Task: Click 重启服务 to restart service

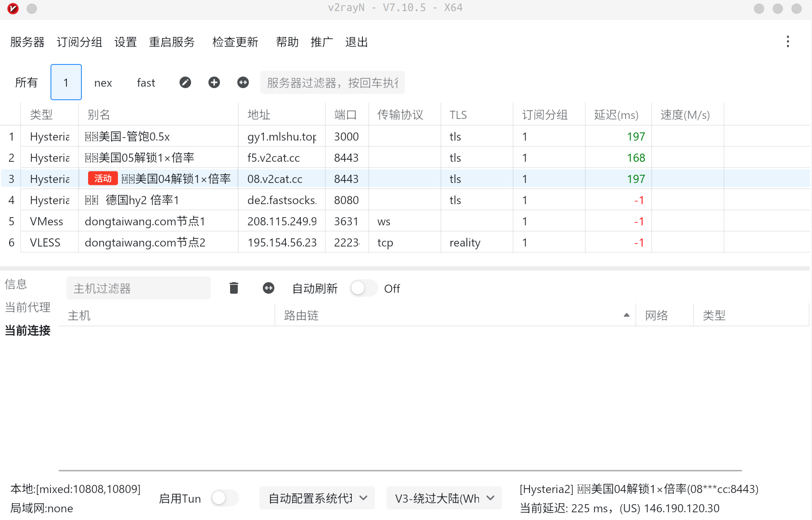Action: click(x=172, y=42)
